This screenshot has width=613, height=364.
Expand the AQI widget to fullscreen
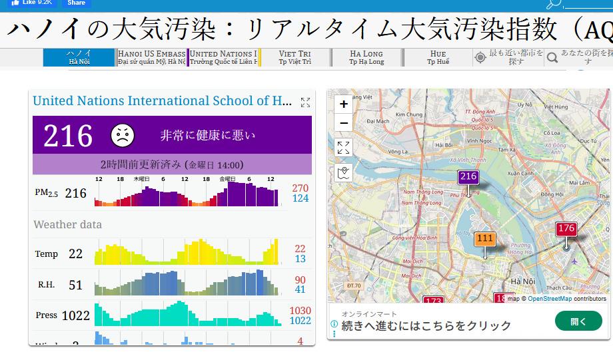tap(305, 102)
